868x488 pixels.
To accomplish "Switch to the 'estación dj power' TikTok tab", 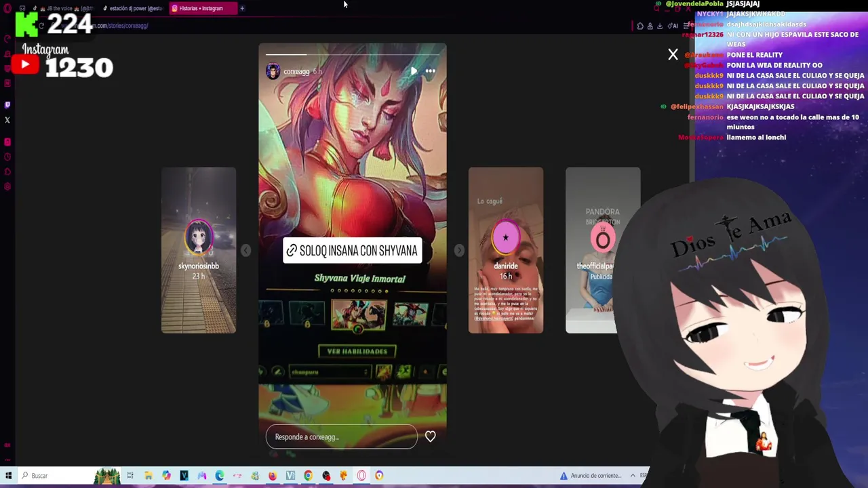I will coord(132,8).
